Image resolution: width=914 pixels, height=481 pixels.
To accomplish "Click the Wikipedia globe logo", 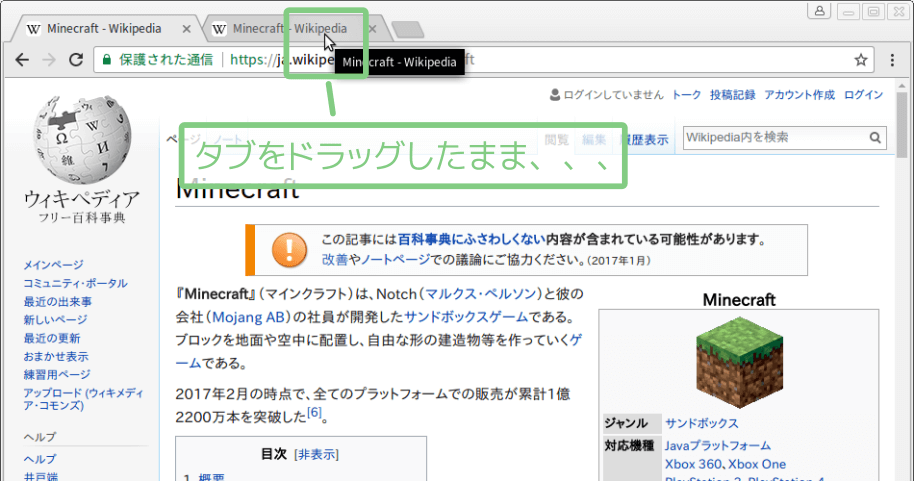I will tap(82, 140).
